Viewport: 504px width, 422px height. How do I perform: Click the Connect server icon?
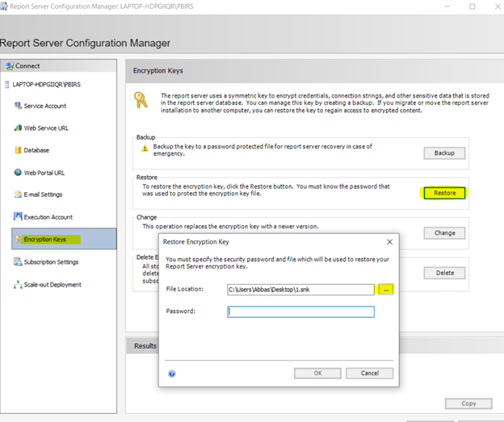(10, 66)
